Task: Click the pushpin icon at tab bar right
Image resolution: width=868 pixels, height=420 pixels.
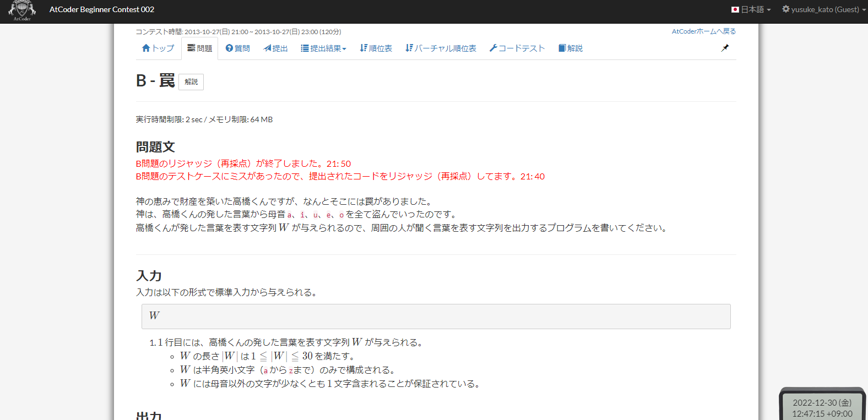Action: click(x=725, y=48)
